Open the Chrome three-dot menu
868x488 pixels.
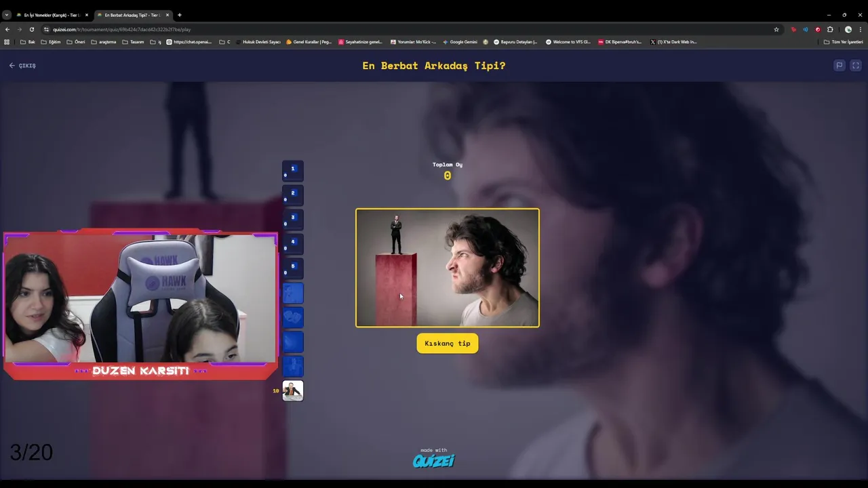click(861, 30)
